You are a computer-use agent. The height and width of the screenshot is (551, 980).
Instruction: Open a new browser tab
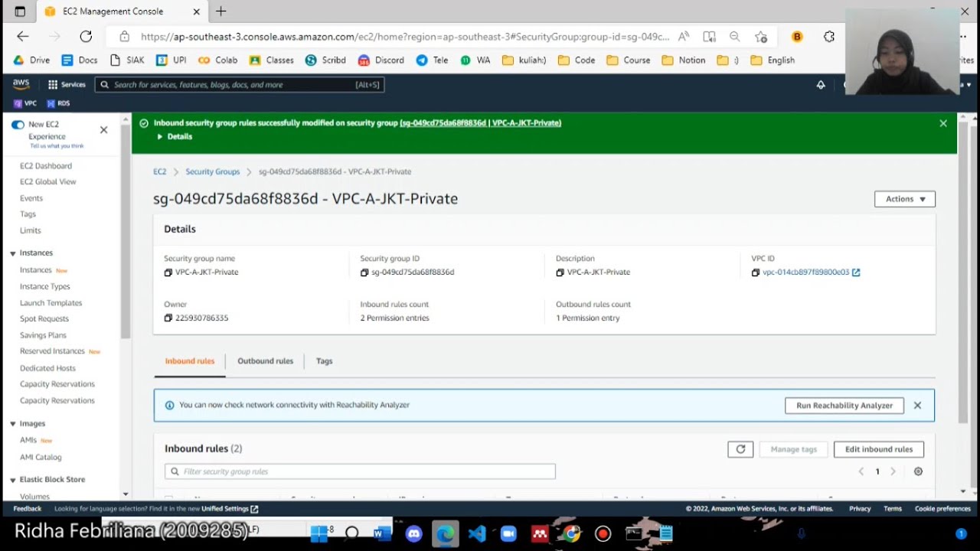pos(221,11)
